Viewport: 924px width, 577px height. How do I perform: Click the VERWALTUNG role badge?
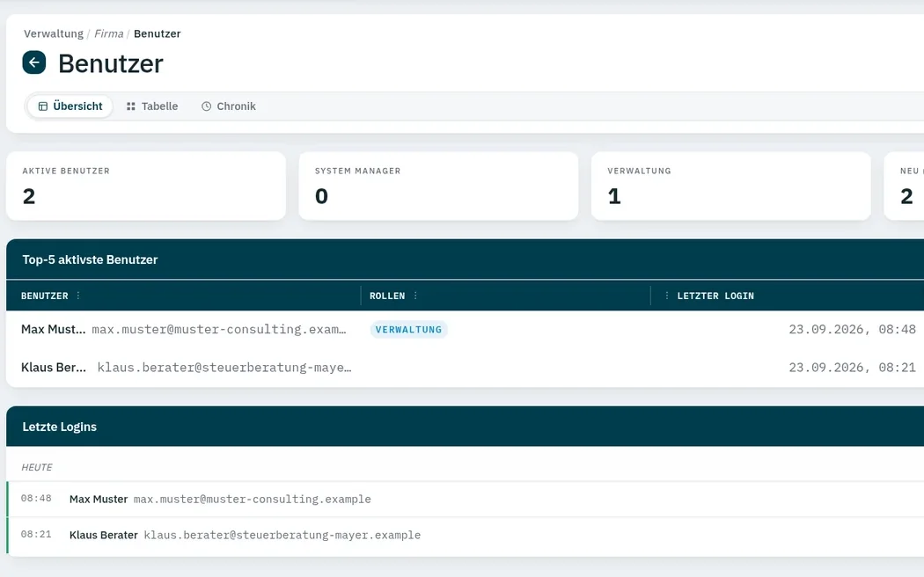click(408, 329)
